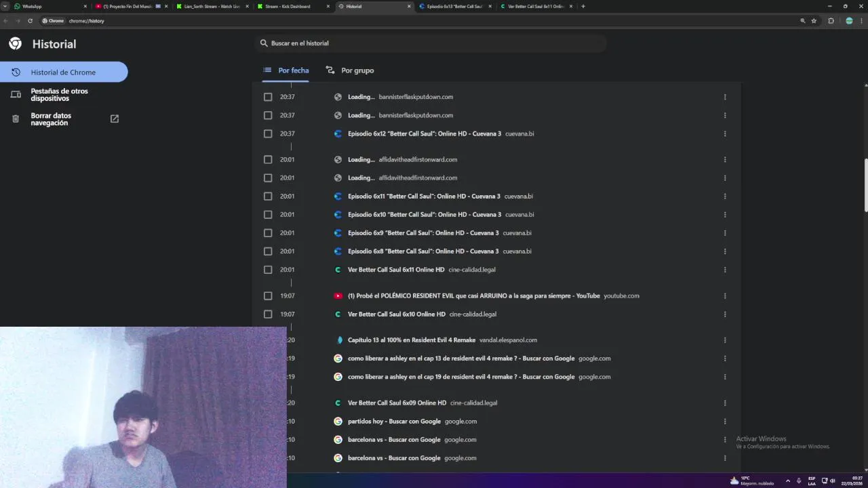This screenshot has width=868, height=488.
Task: Switch to the Por fecha tab
Action: pos(286,70)
